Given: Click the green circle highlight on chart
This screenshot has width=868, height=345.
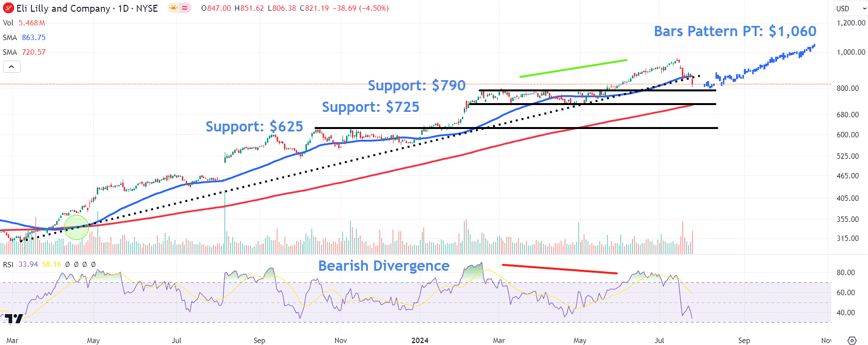Looking at the screenshot, I should coord(76,227).
